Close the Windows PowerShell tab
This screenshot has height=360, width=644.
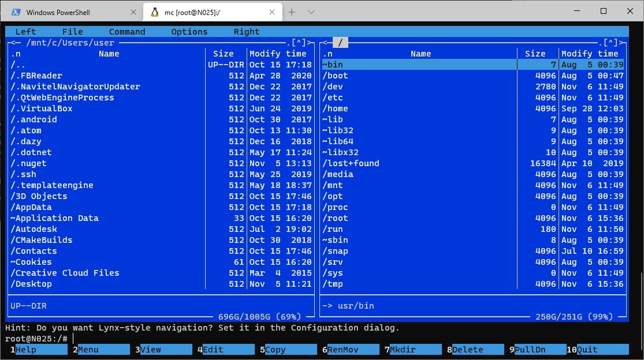133,12
